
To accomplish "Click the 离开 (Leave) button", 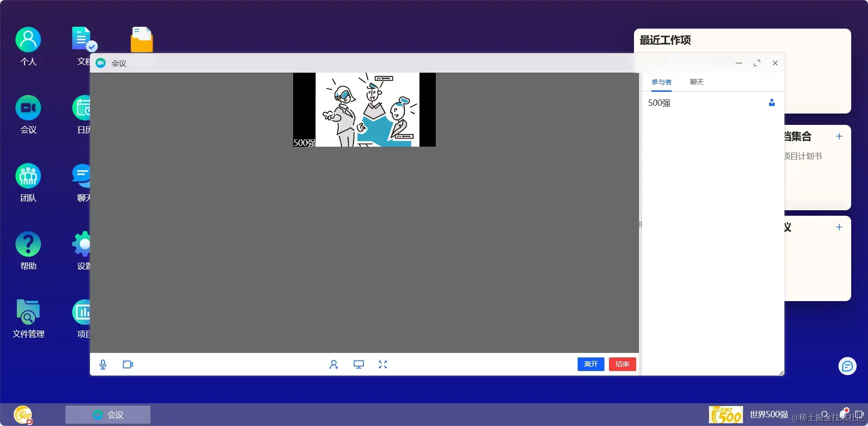I will point(591,364).
